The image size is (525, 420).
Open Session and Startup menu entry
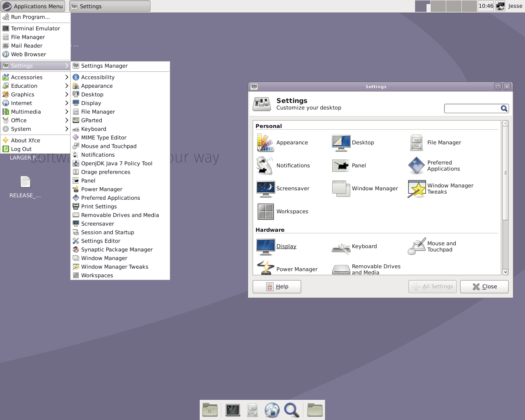pyautogui.click(x=120, y=232)
